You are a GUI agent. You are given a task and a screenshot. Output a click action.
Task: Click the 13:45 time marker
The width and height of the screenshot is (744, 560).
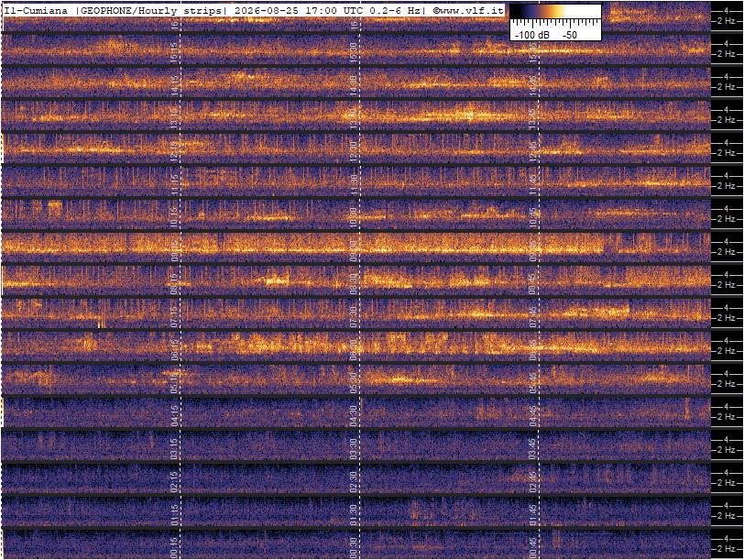coord(533,118)
